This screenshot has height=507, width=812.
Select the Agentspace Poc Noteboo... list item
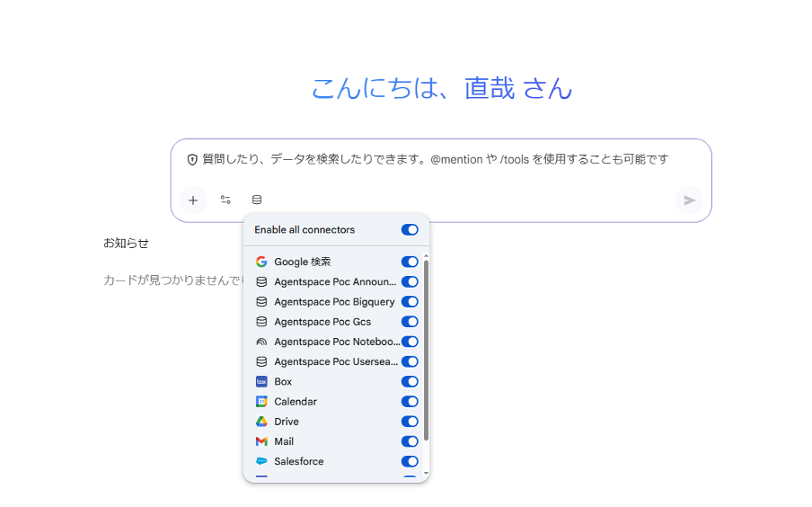(331, 342)
